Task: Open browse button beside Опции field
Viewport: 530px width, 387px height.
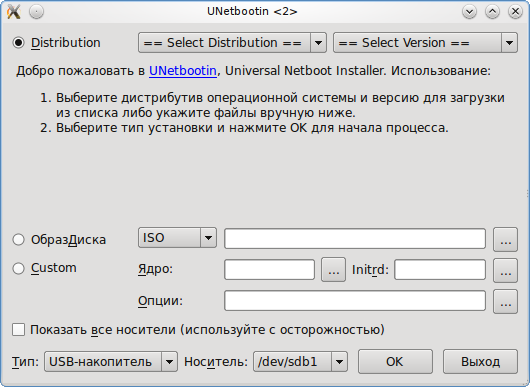Action: (505, 301)
